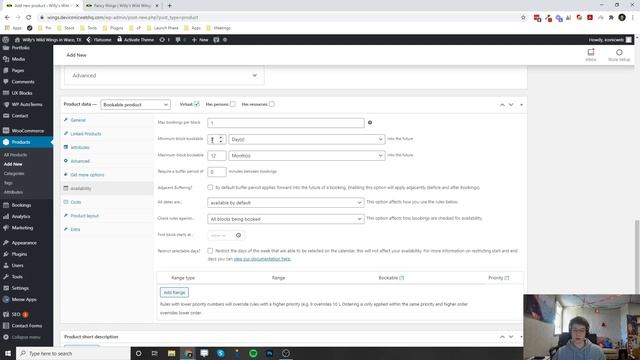This screenshot has width=640, height=360.
Task: Open the product type dropdown showing Bookable product
Action: tap(135, 104)
